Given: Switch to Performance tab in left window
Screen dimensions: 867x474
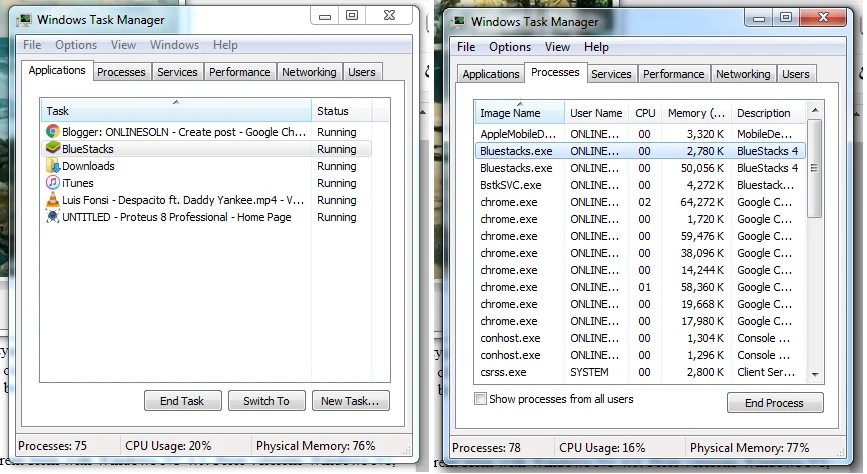Looking at the screenshot, I should [239, 72].
